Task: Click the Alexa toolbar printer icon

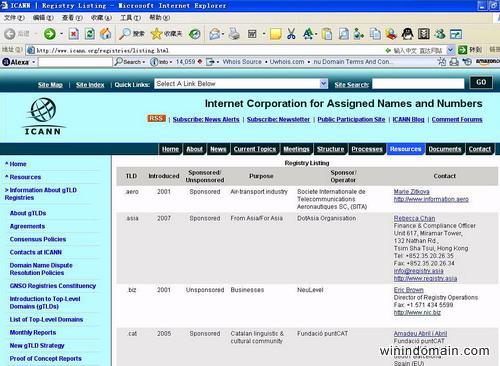Action: tap(454, 62)
